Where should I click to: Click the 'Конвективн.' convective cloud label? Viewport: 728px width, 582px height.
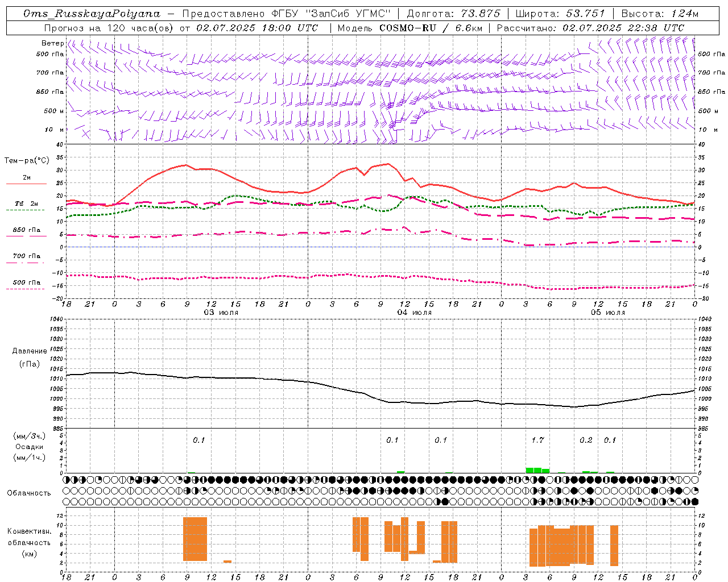click(x=30, y=531)
